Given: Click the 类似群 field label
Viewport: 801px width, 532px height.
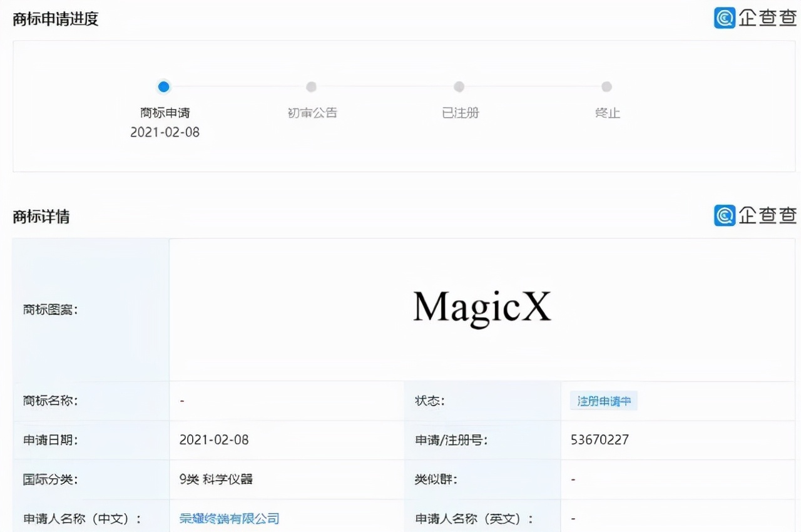Looking at the screenshot, I should (x=436, y=479).
